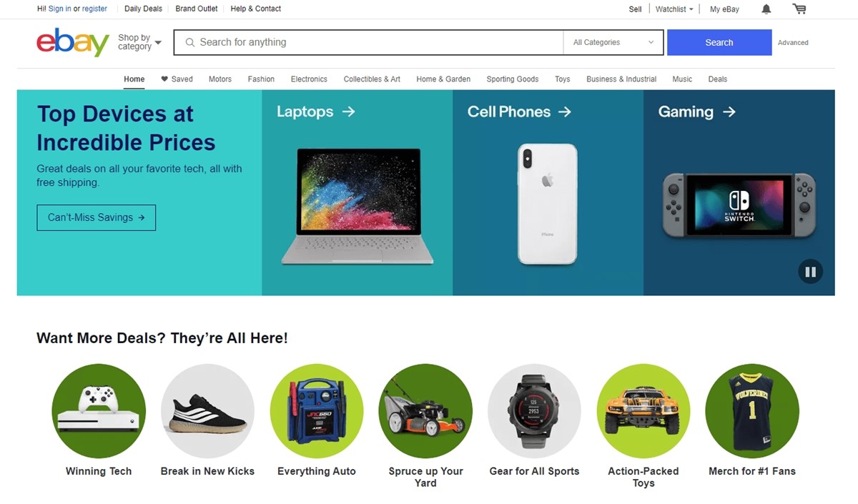The image size is (858, 504).
Task: Click the Merch for #1 Fans jersey image
Action: [752, 411]
